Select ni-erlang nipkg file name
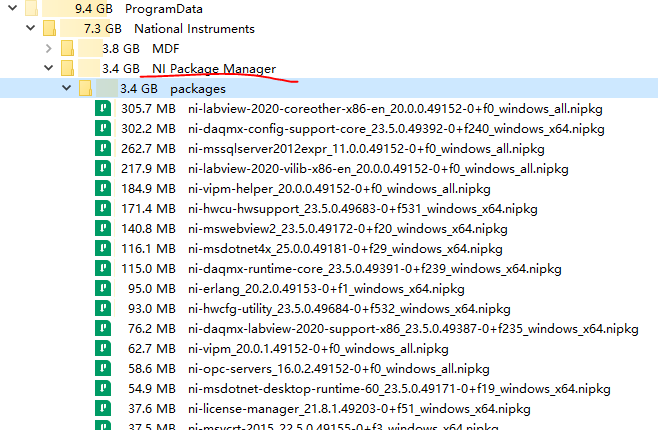658x430 pixels. click(326, 289)
